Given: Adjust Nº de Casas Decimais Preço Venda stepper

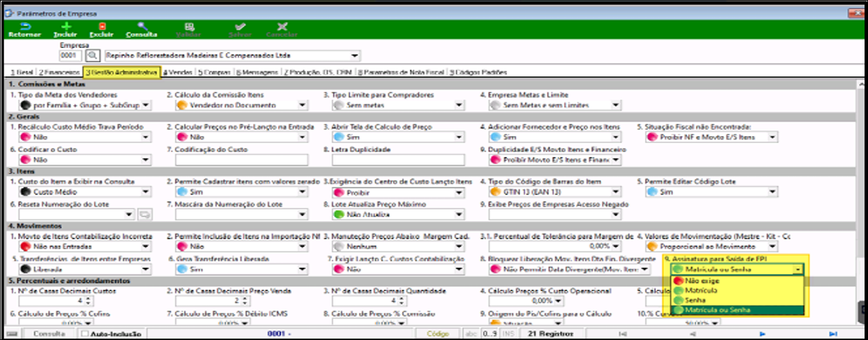Looking at the screenshot, I should (x=244, y=301).
